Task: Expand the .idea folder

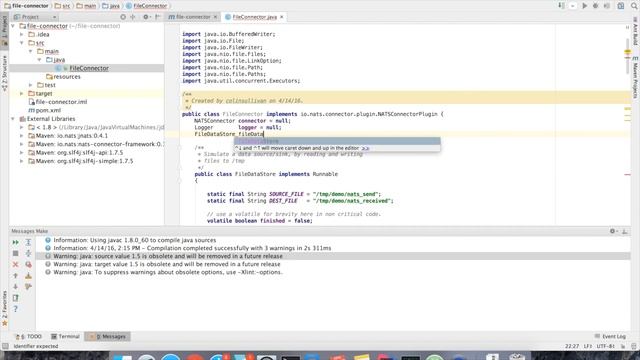Action: 22,34
